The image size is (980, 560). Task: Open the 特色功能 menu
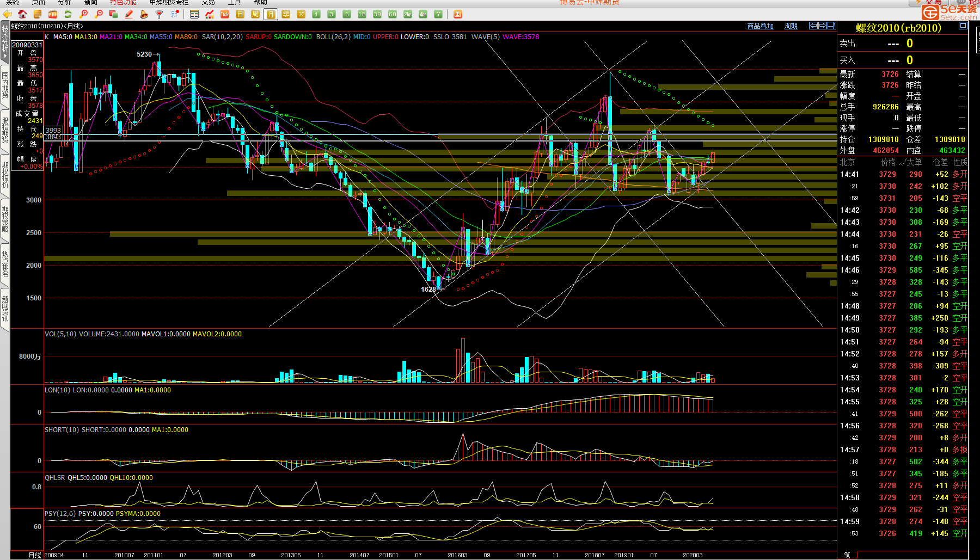(123, 3)
